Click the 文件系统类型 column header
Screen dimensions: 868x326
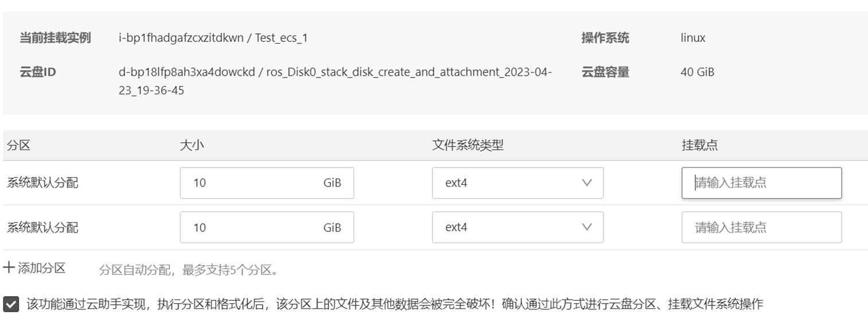pos(468,146)
